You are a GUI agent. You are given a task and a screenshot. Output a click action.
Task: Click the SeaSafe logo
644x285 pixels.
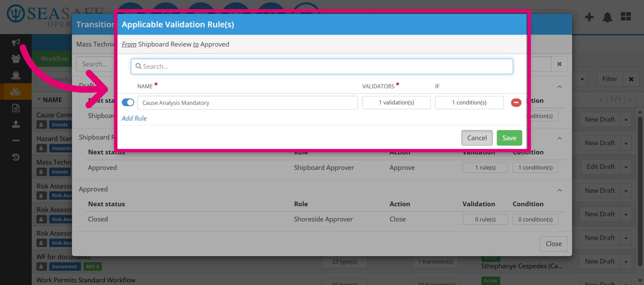pyautogui.click(x=55, y=16)
